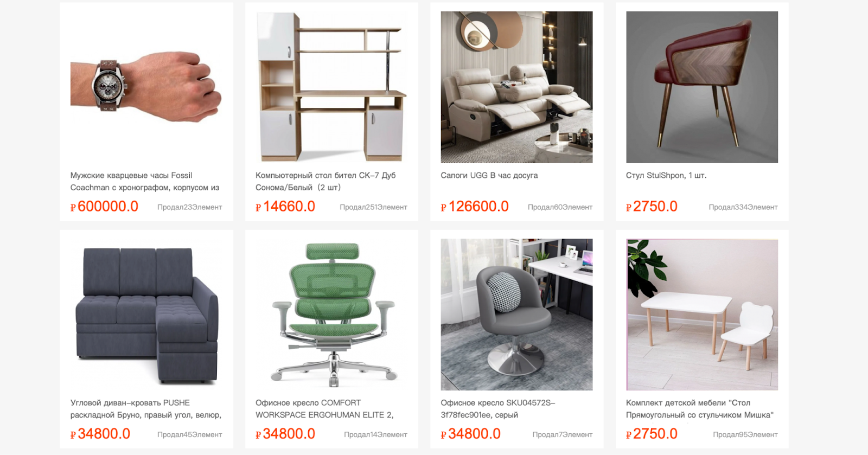This screenshot has width=868, height=455.
Task: Click the 'Продал251Элемент' sold count label
Action: point(373,207)
